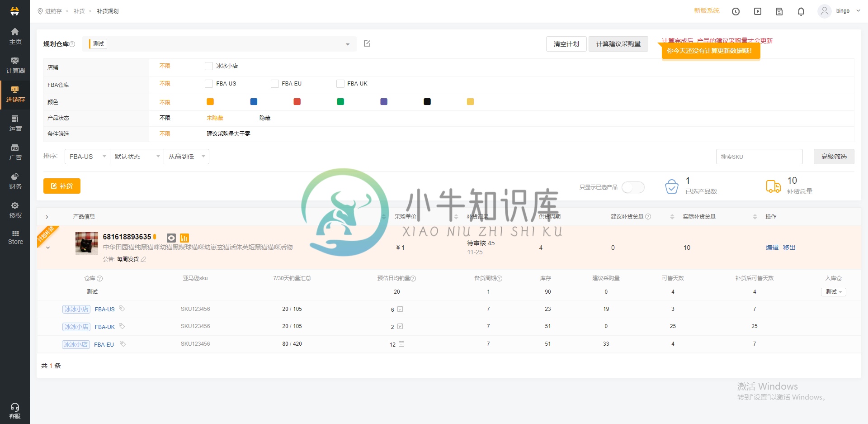Open the 测试 入库仓 dropdown in the table
Image resolution: width=868 pixels, height=424 pixels.
pyautogui.click(x=833, y=292)
